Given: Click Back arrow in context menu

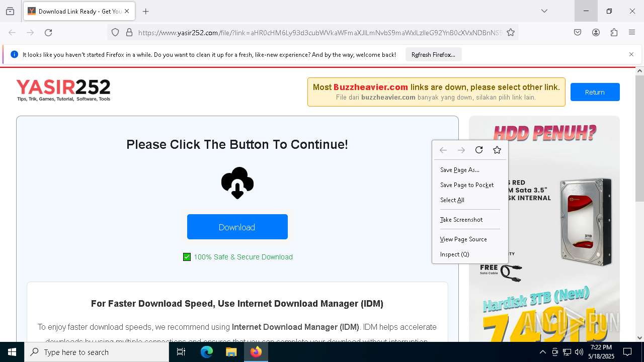Looking at the screenshot, I should coord(443,150).
